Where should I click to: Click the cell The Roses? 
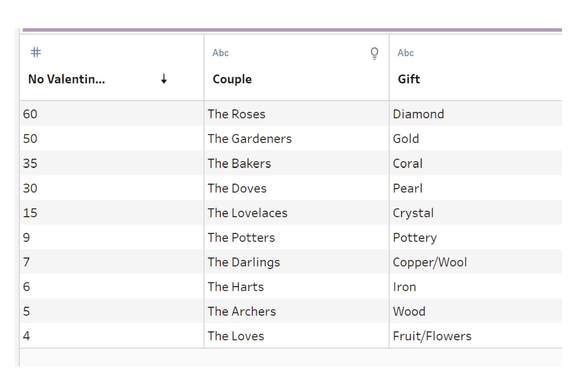(237, 114)
